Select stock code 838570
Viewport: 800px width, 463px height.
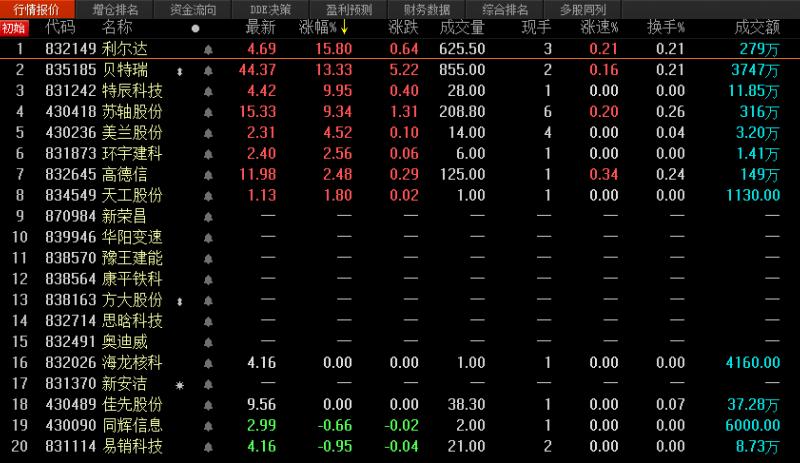(70, 258)
